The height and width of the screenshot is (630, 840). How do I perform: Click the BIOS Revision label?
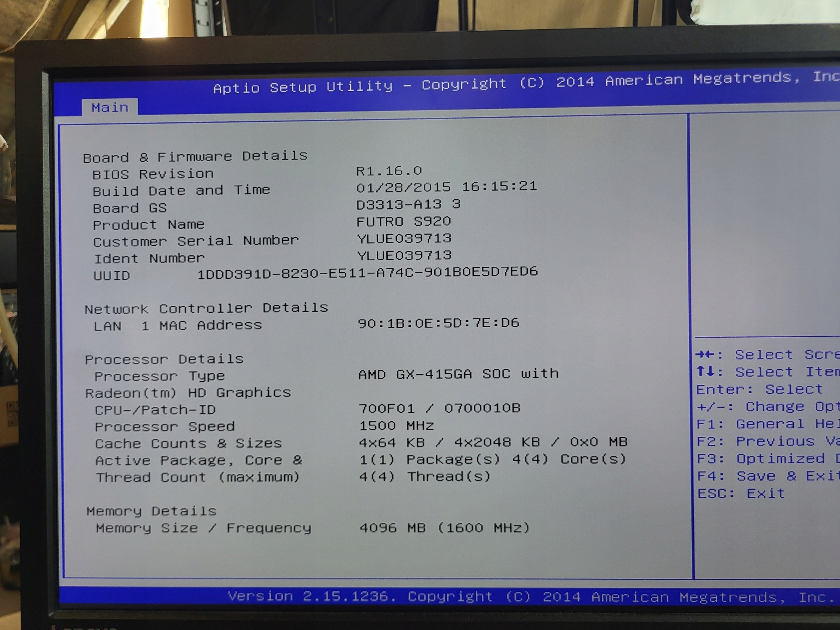pos(153,174)
